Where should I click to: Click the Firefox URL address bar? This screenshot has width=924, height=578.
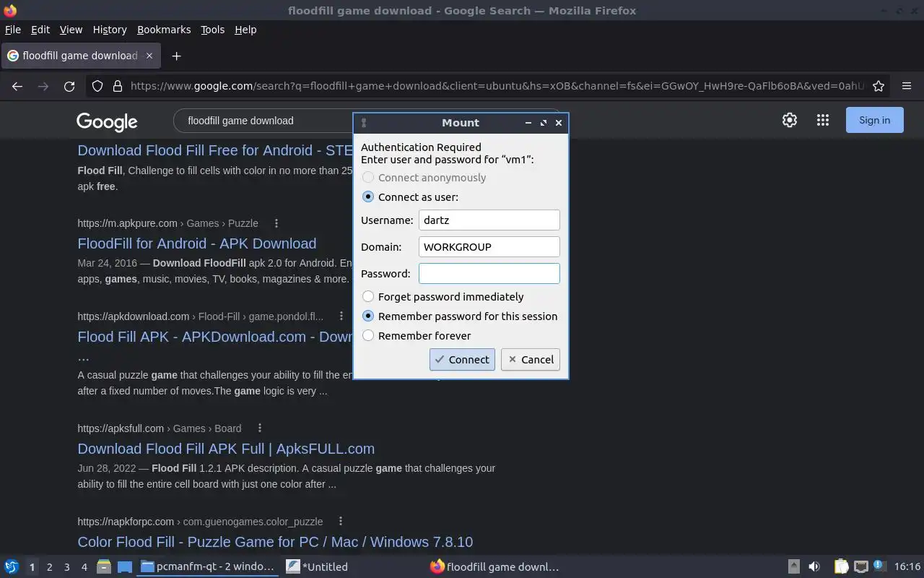pos(497,86)
